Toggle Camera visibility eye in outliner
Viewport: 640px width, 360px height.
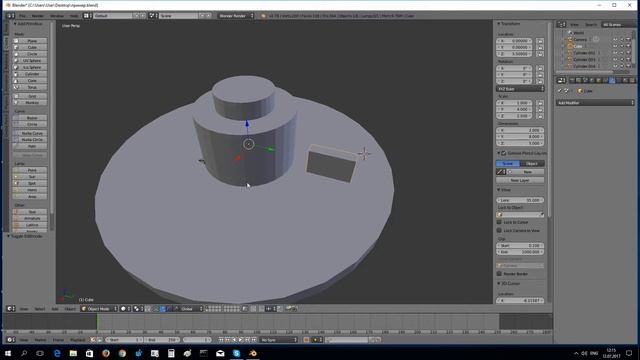point(615,40)
